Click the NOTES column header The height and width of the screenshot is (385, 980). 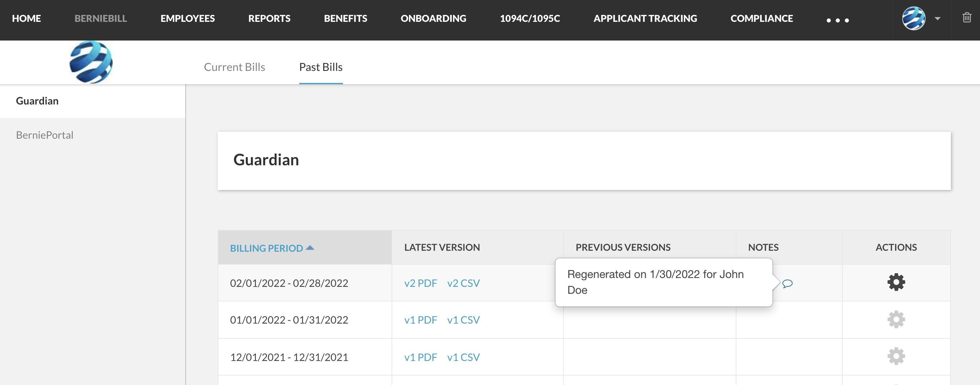tap(763, 248)
